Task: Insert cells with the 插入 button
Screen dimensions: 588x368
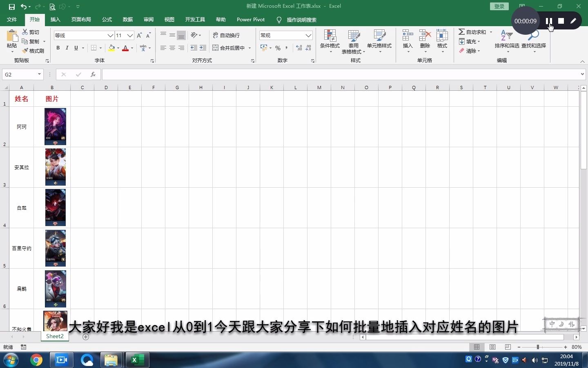Action: tap(408, 41)
